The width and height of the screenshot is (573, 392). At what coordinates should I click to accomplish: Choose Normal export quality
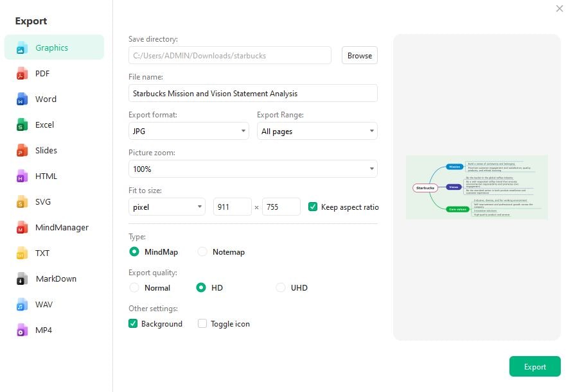click(134, 287)
